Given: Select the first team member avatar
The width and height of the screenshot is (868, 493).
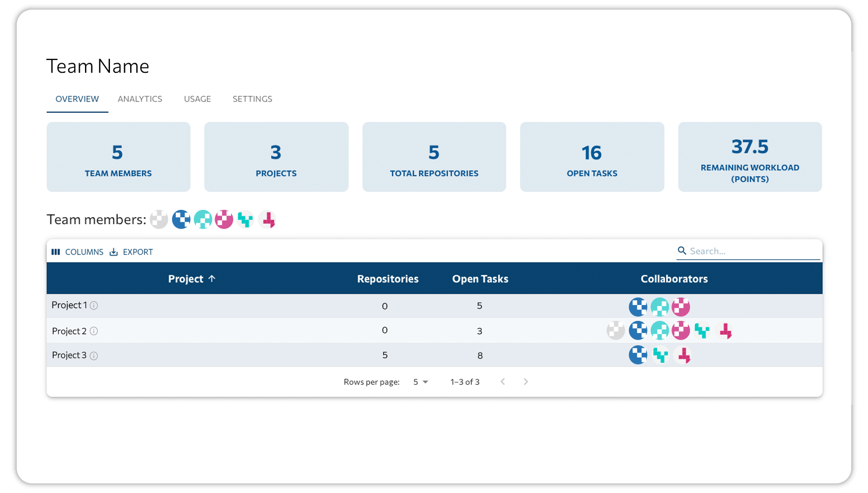Looking at the screenshot, I should [158, 219].
